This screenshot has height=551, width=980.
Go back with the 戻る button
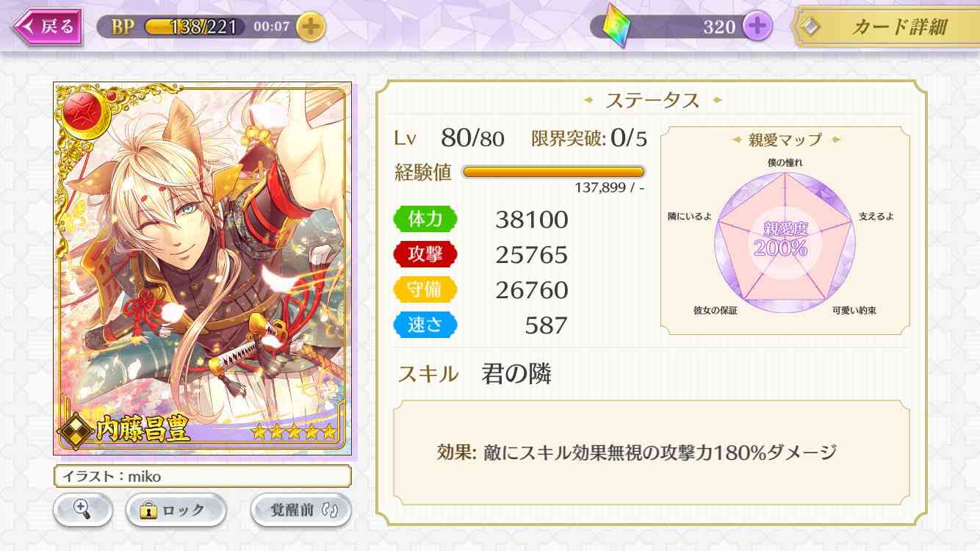click(46, 27)
